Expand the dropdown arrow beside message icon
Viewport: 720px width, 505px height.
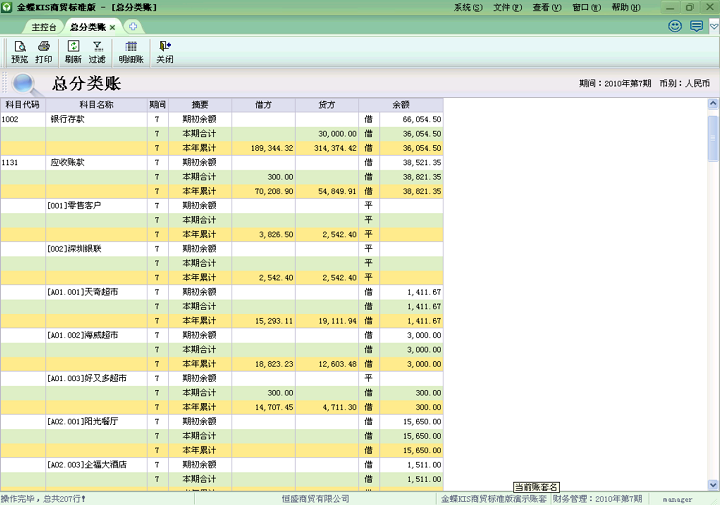(712, 27)
